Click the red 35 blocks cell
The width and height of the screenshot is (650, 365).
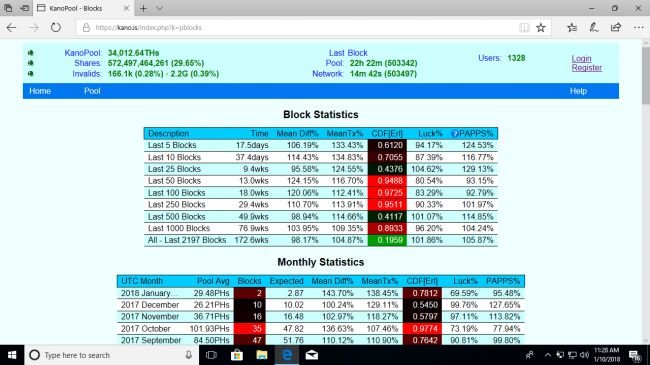coord(250,329)
